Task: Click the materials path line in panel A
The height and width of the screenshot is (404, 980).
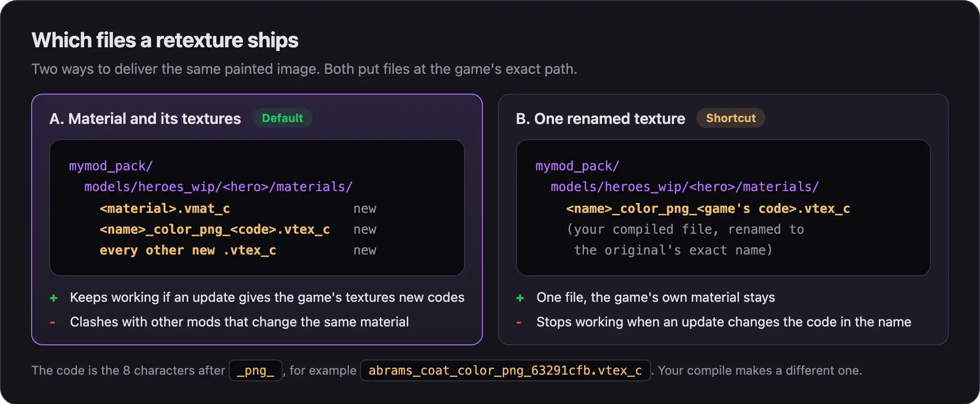Action: click(x=218, y=187)
